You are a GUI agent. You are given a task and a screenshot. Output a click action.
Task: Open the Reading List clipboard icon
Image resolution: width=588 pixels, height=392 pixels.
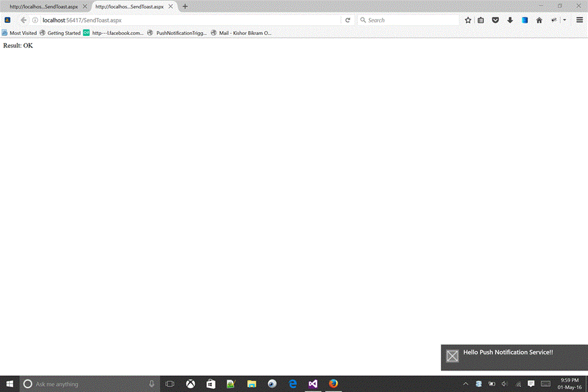point(481,20)
